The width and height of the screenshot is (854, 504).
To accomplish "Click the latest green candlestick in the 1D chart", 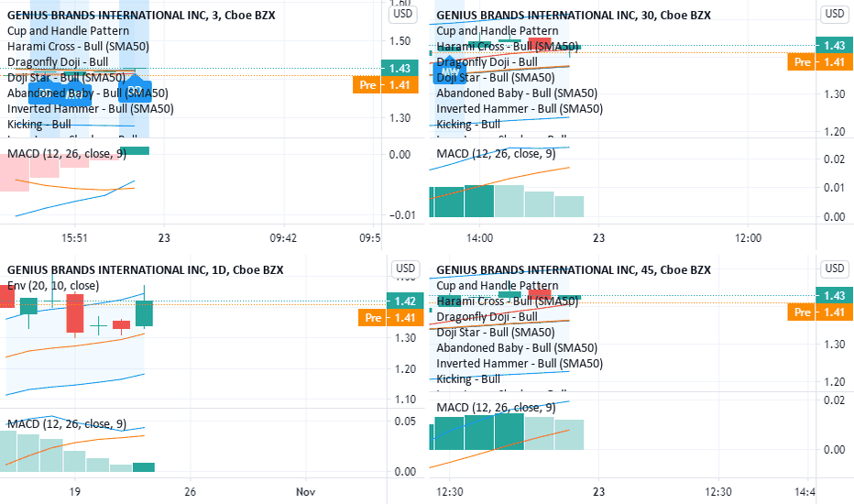I will (x=145, y=312).
